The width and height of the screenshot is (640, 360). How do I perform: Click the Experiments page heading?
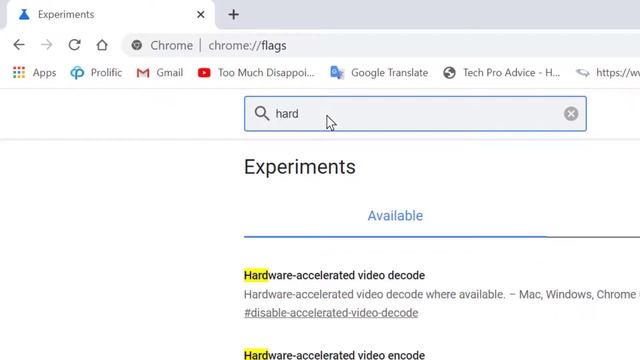[300, 167]
